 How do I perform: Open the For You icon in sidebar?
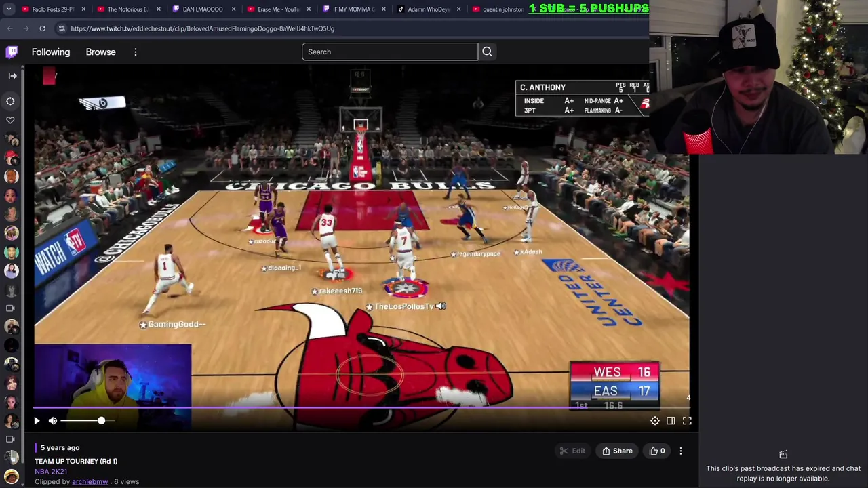(10, 101)
